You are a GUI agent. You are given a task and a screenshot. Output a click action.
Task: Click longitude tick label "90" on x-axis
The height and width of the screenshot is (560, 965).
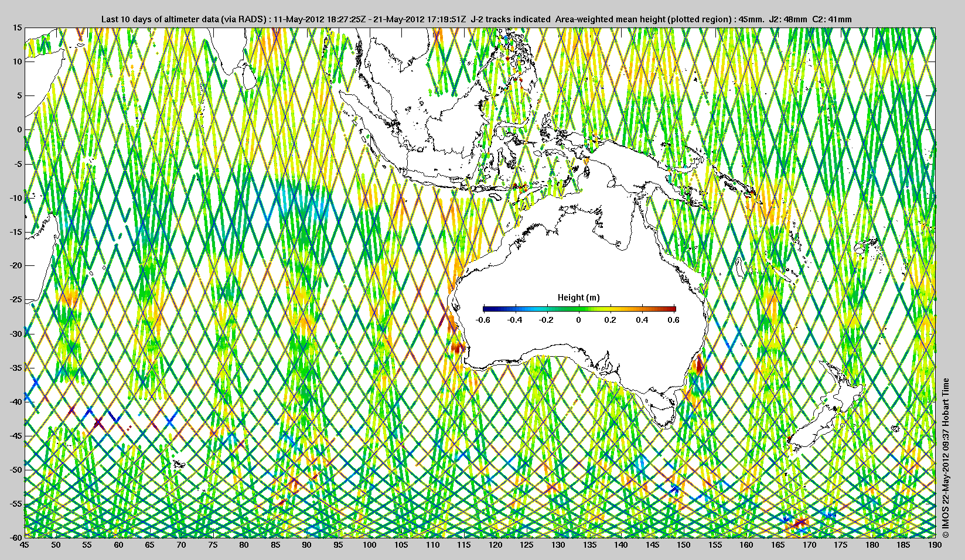point(306,545)
